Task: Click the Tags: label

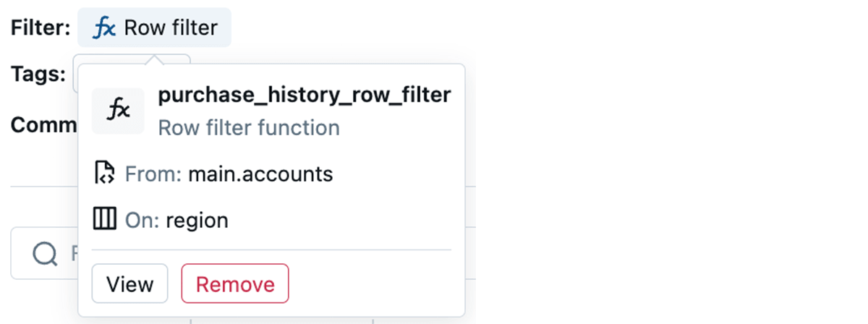Action: pyautogui.click(x=38, y=74)
